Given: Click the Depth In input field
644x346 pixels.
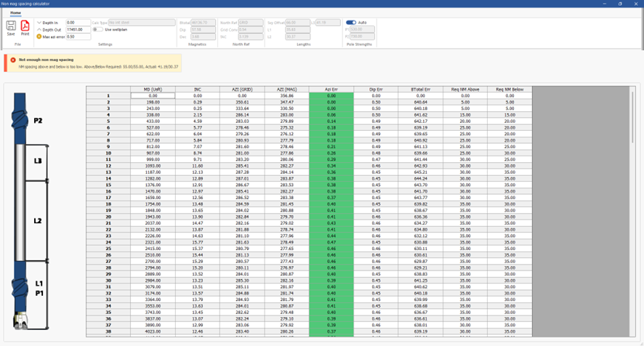Looking at the screenshot, I should point(78,23).
